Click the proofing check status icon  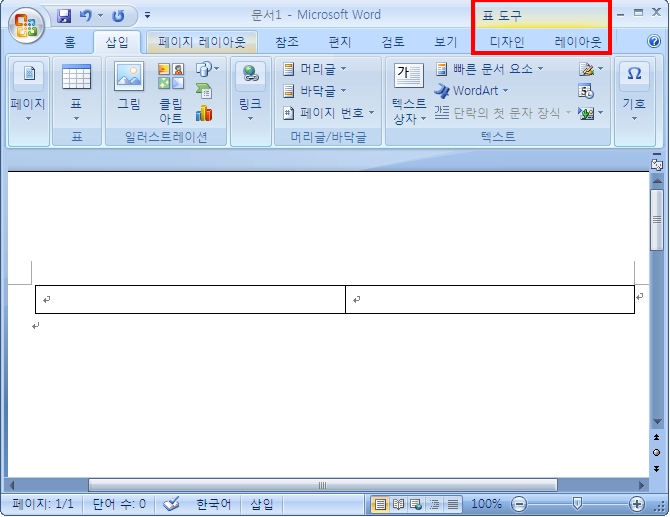click(171, 504)
